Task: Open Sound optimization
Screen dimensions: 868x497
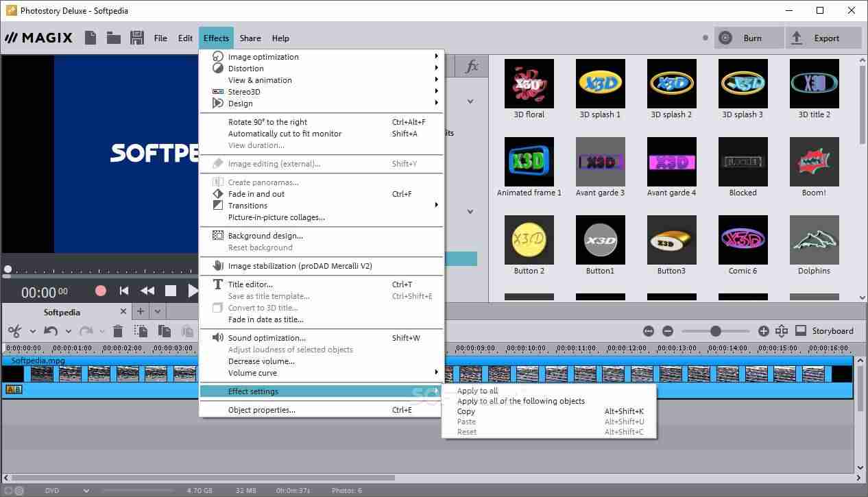Action: (267, 338)
